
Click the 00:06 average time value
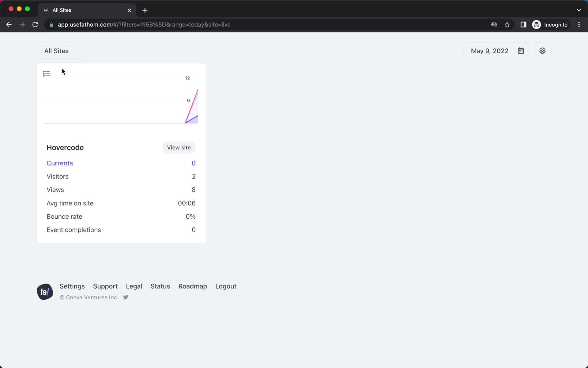click(x=187, y=203)
